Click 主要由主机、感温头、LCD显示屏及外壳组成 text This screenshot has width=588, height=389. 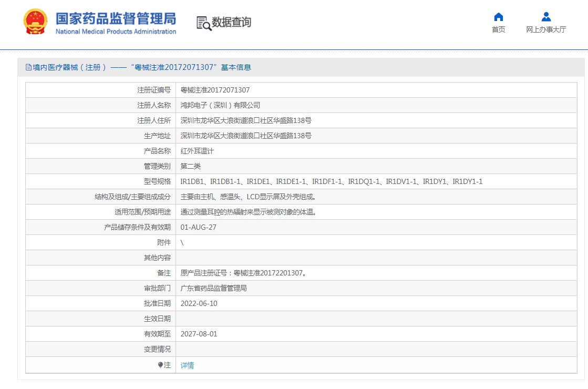point(248,197)
